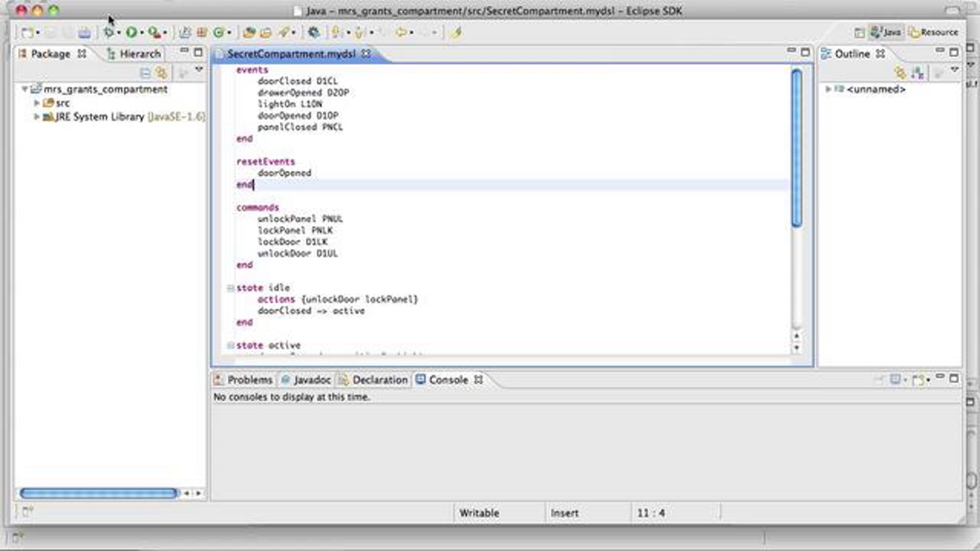
Task: Open the Declaration tab
Action: click(x=374, y=380)
